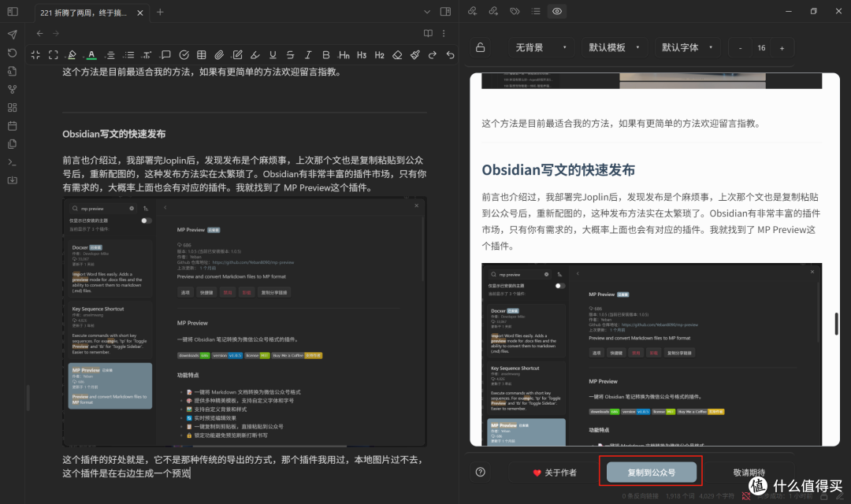The width and height of the screenshot is (851, 504).
Task: Navigate back with the left arrow
Action: click(x=39, y=34)
